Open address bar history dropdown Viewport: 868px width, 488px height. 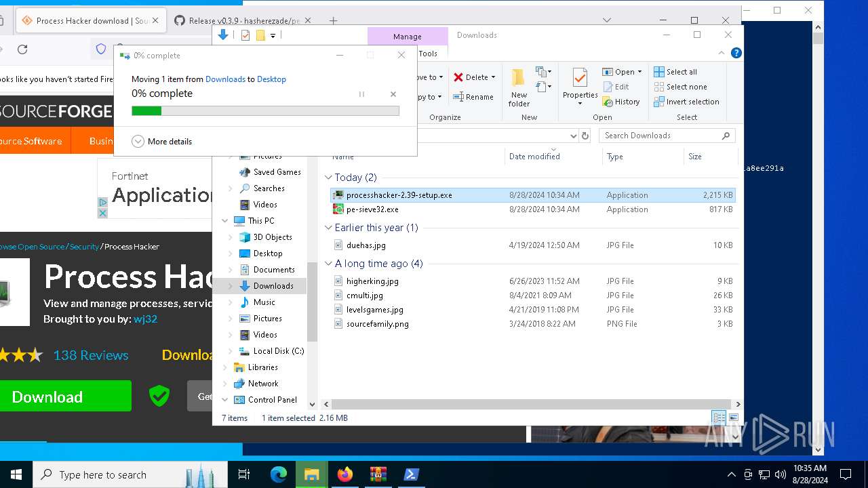pos(574,136)
